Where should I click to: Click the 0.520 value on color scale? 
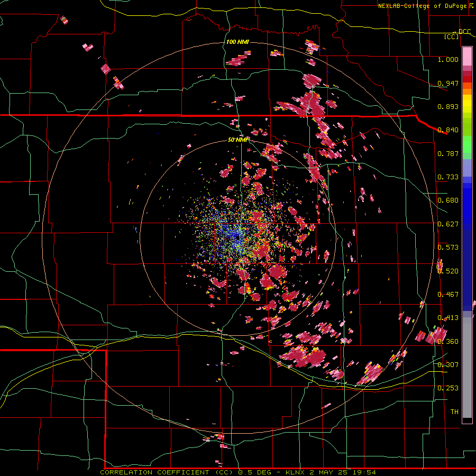[x=448, y=271]
